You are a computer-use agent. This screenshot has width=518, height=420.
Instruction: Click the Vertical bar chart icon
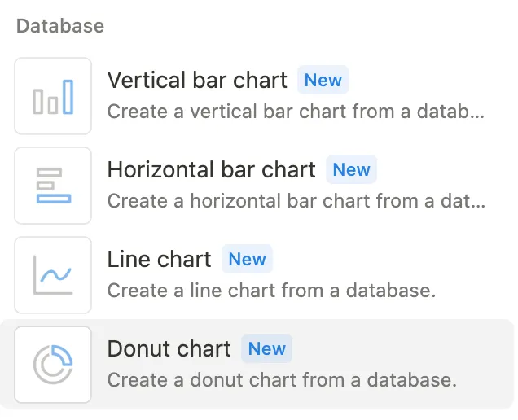53,96
